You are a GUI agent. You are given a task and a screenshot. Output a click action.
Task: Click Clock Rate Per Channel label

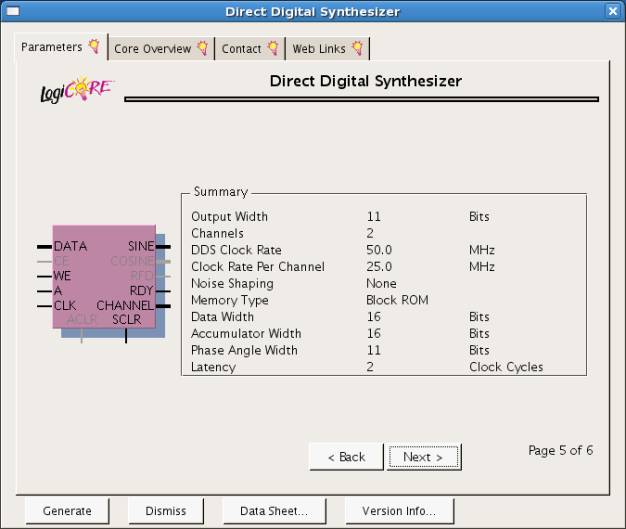click(258, 267)
